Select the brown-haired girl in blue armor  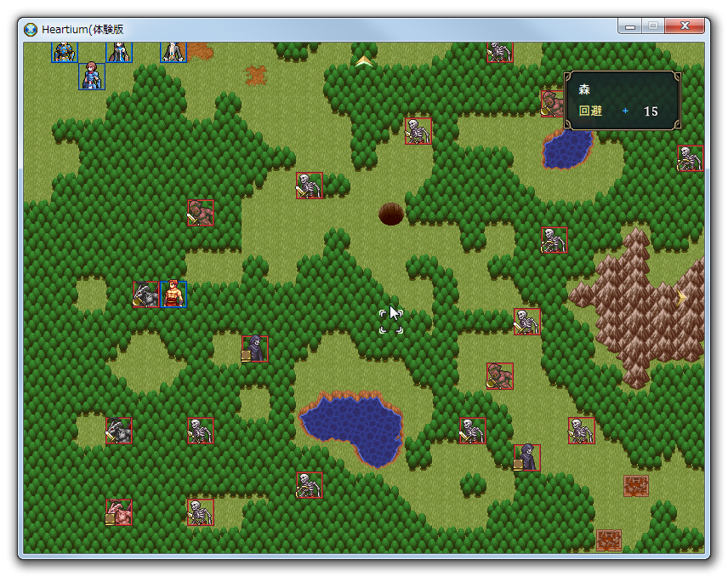[92, 77]
